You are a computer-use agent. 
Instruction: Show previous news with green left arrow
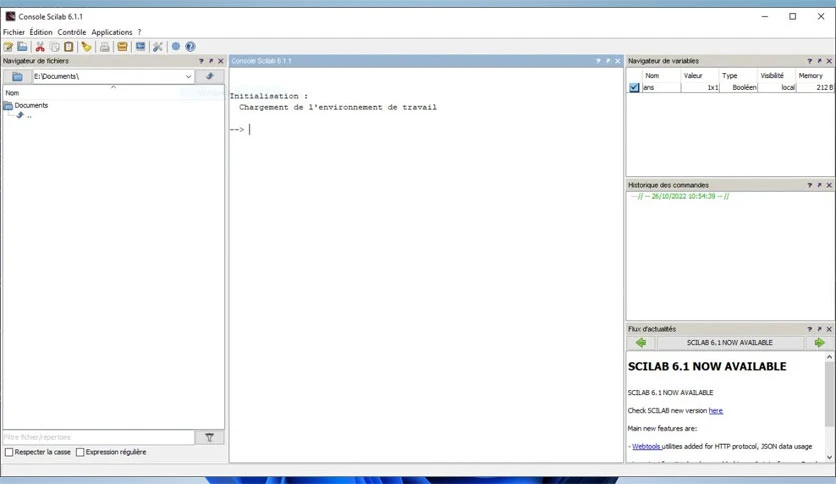coord(641,343)
